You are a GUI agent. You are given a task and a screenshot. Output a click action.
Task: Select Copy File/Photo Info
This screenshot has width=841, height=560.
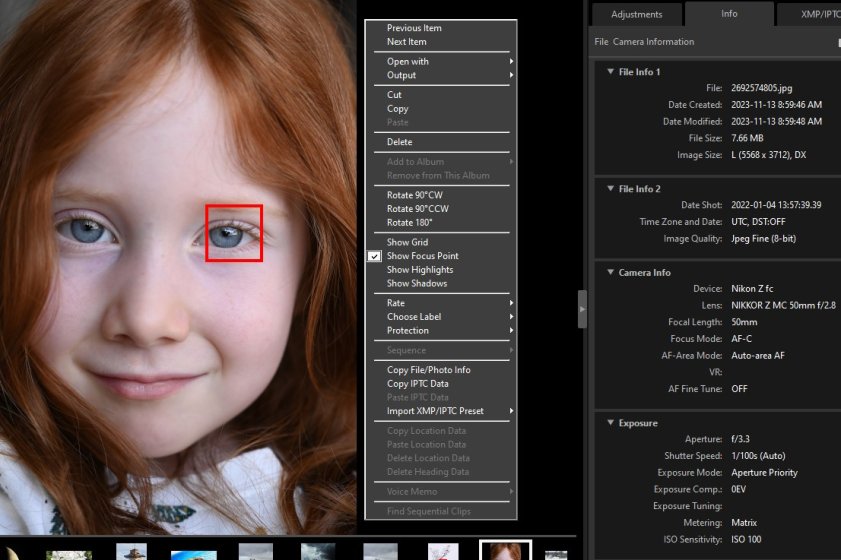point(429,370)
